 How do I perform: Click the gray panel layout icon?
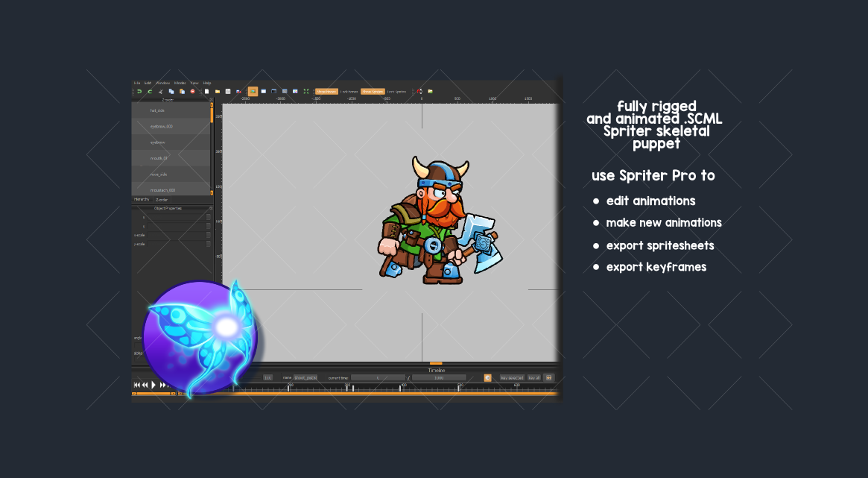(x=285, y=92)
